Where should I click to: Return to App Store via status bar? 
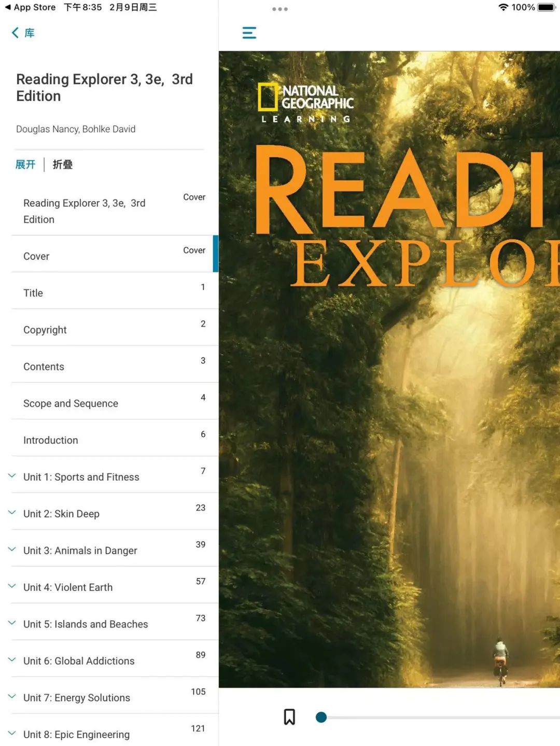[30, 7]
